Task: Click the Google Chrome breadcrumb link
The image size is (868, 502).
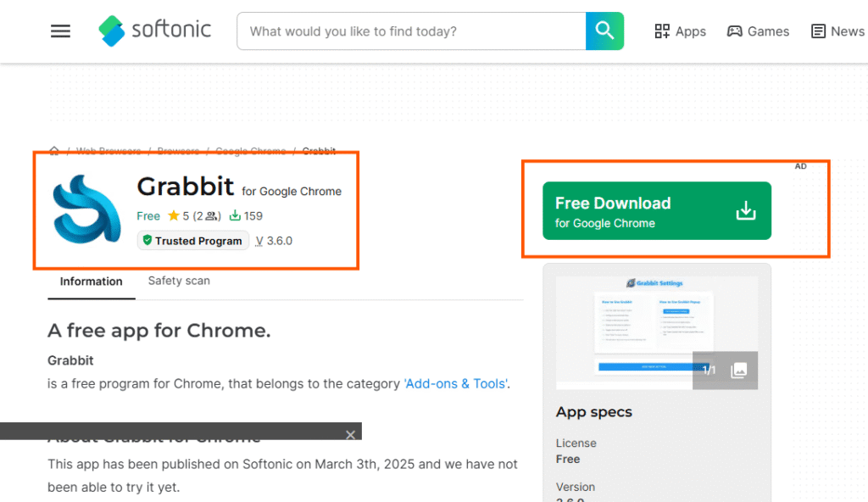Action: point(250,152)
